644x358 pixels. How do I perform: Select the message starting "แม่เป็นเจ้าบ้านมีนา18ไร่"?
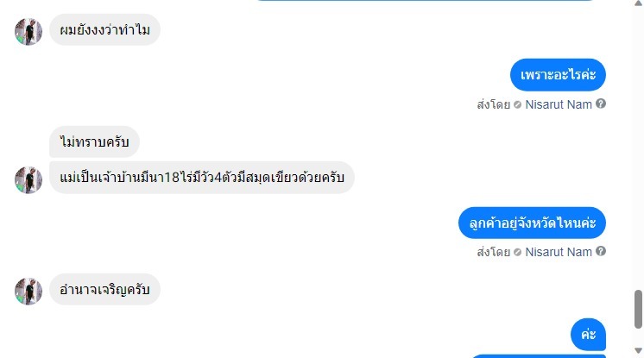(x=202, y=178)
